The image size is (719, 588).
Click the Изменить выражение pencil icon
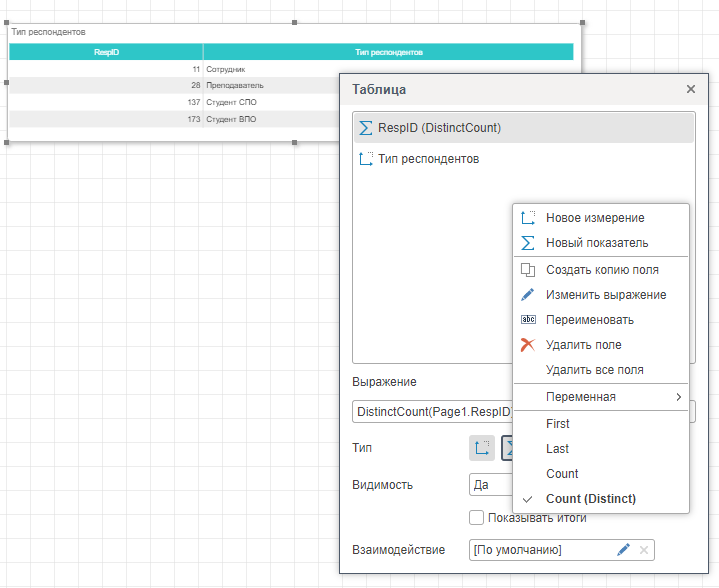pos(528,295)
